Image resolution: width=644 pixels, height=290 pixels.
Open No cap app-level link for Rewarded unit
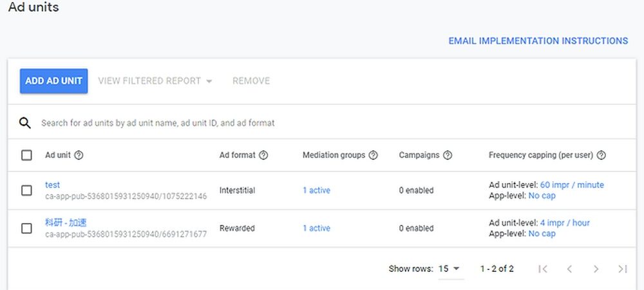542,234
